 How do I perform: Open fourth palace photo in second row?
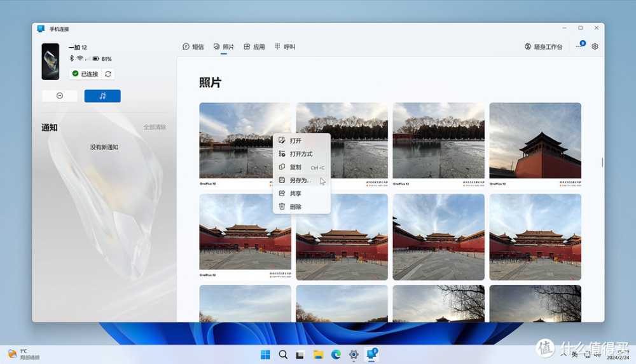click(x=535, y=237)
